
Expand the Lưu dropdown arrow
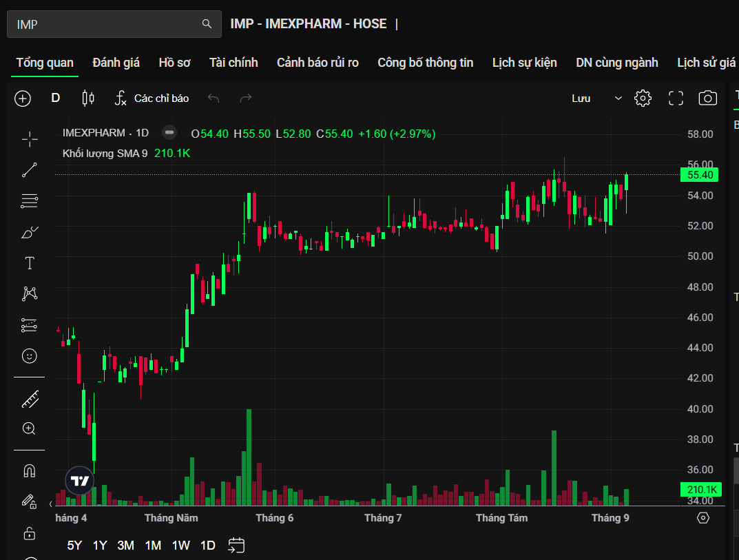tap(618, 98)
